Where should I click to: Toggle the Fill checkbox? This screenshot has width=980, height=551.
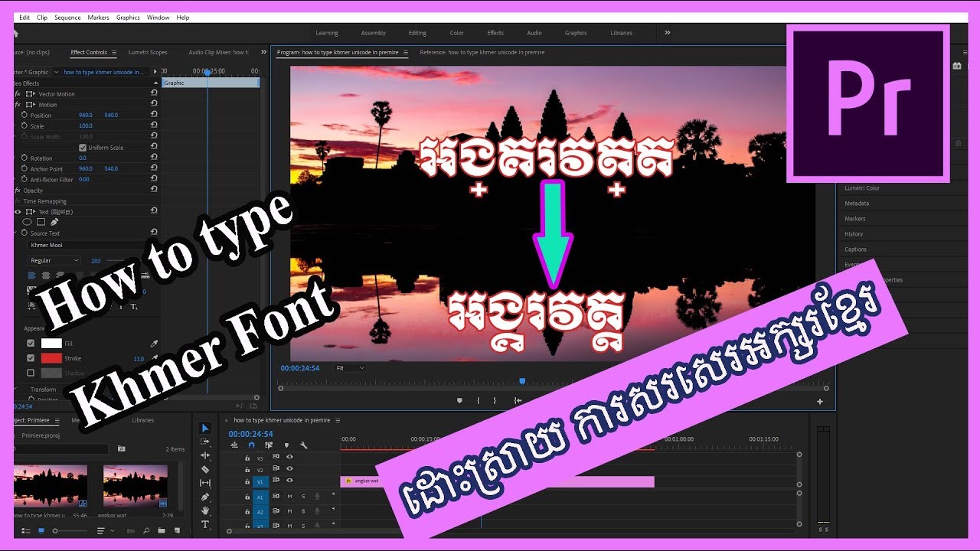[31, 344]
